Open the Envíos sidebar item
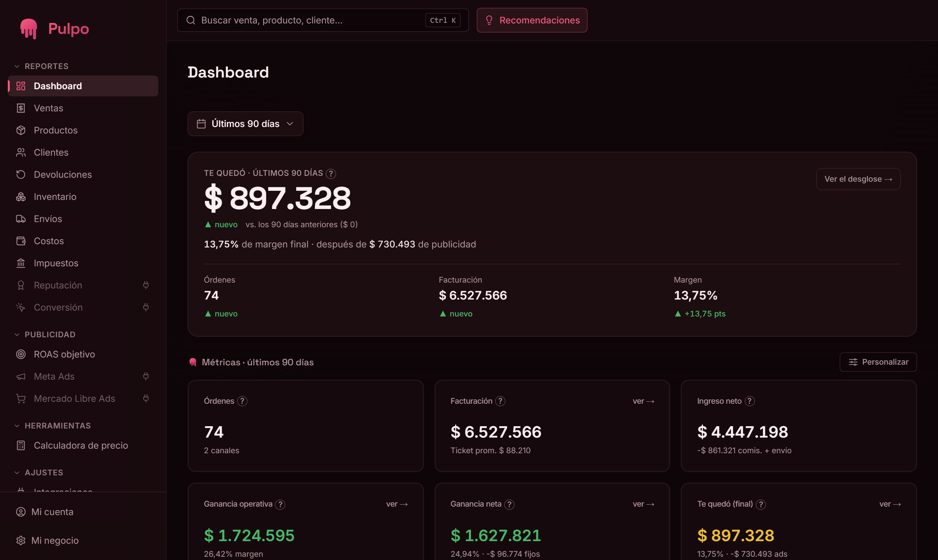The width and height of the screenshot is (938, 560). tap(83, 219)
